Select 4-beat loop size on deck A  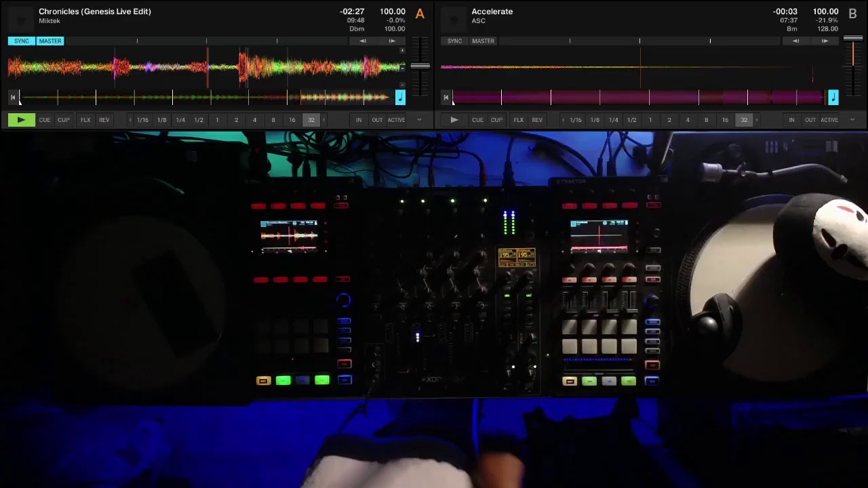(x=254, y=120)
